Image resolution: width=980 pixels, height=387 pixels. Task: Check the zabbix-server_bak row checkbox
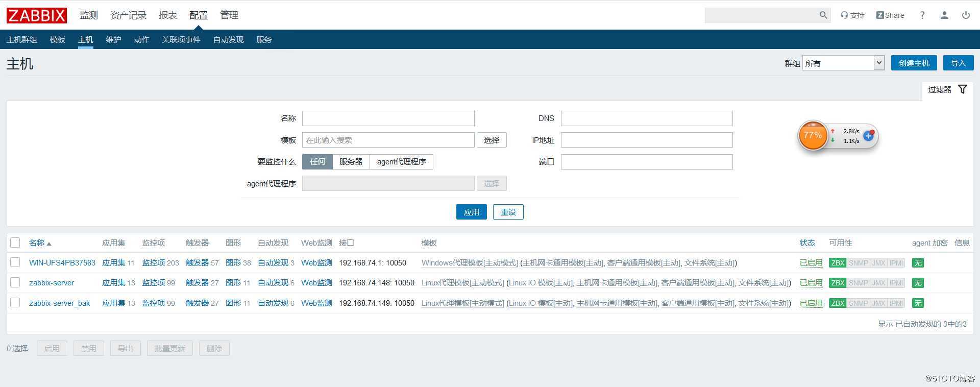pyautogui.click(x=15, y=303)
